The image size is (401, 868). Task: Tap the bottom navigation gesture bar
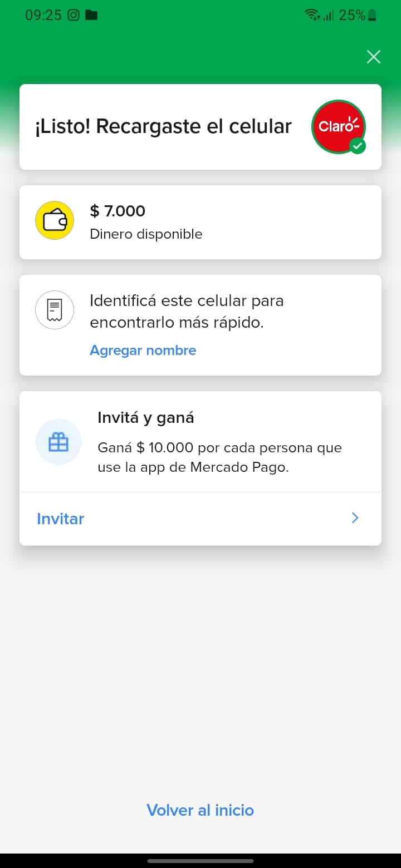pyautogui.click(x=200, y=860)
